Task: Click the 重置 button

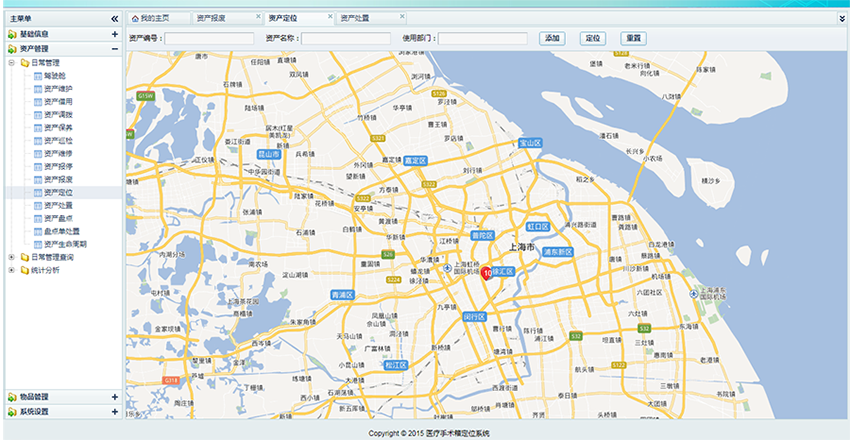Action: 633,38
